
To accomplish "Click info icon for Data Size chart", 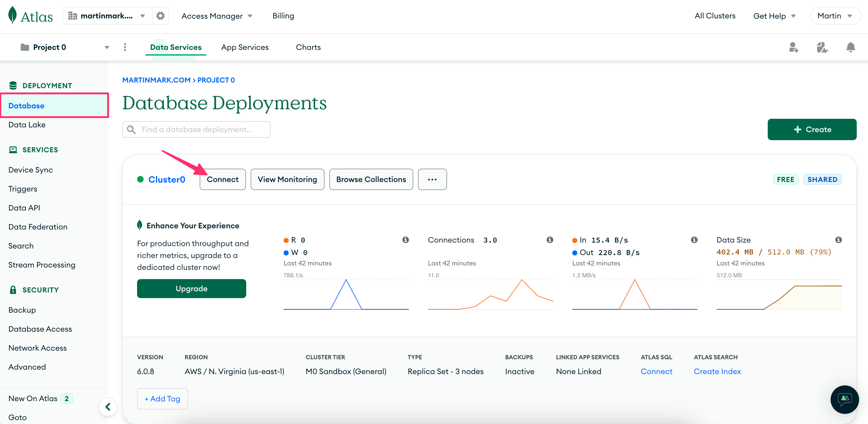I will click(x=838, y=240).
